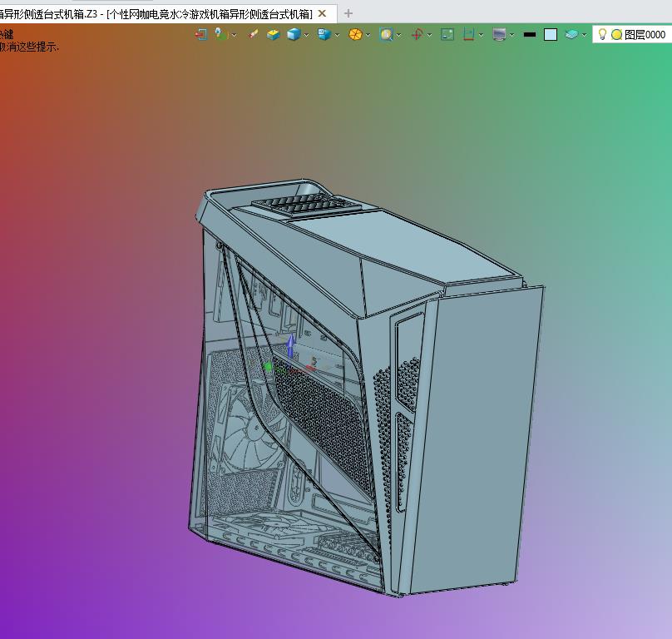672x639 pixels.
Task: Click the green axis handle on triad
Action: pos(268,367)
